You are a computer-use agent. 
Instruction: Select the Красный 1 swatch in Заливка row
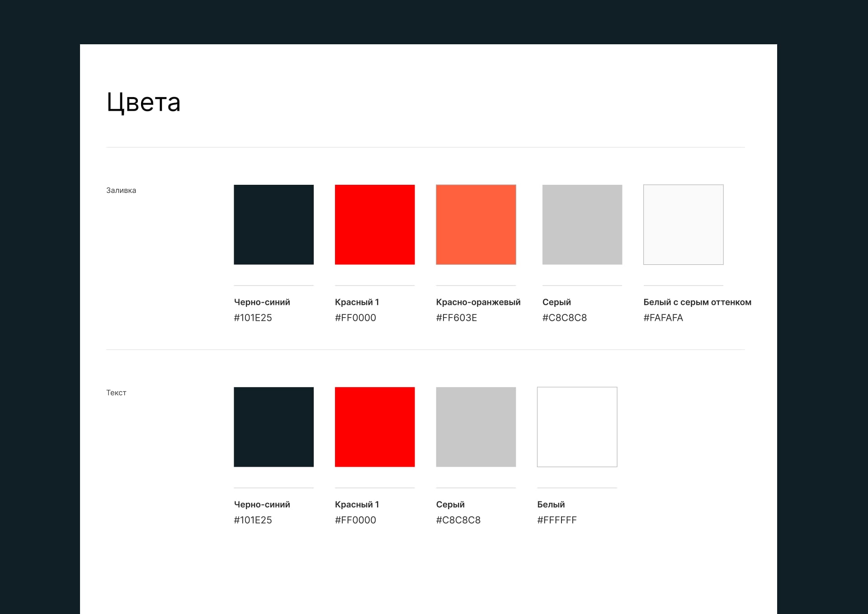coord(375,225)
